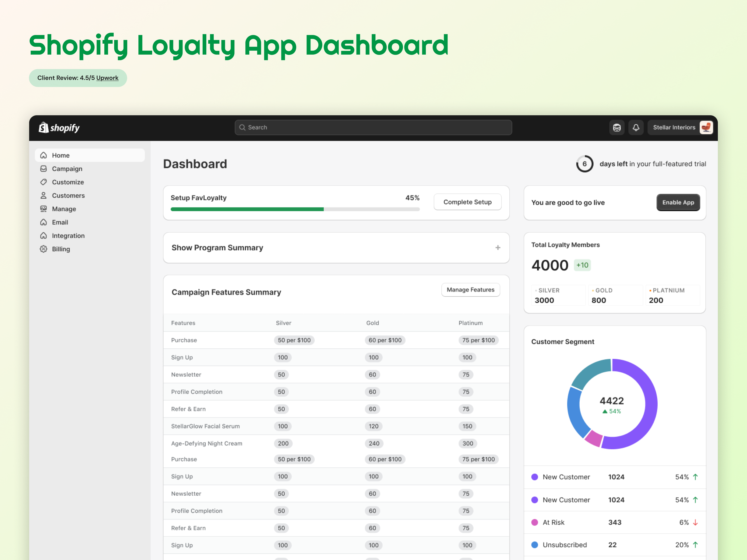Open the SILVER tier breakdown
This screenshot has height=560, width=747.
click(x=558, y=295)
